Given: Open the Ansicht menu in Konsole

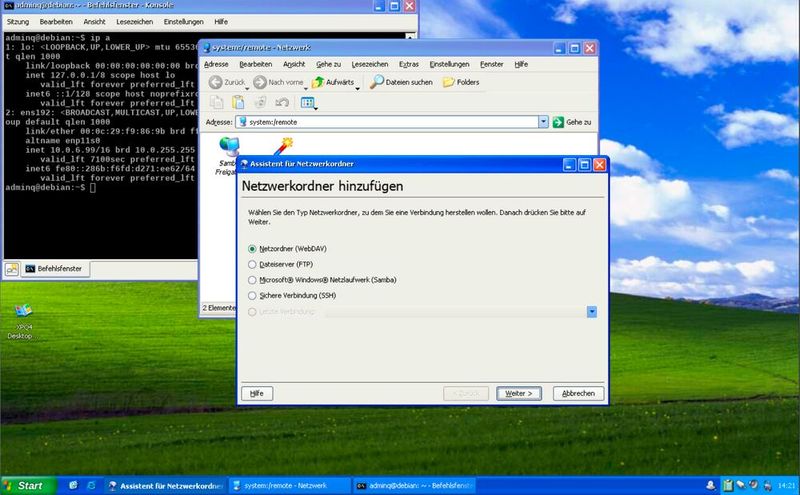Looking at the screenshot, I should [94, 22].
